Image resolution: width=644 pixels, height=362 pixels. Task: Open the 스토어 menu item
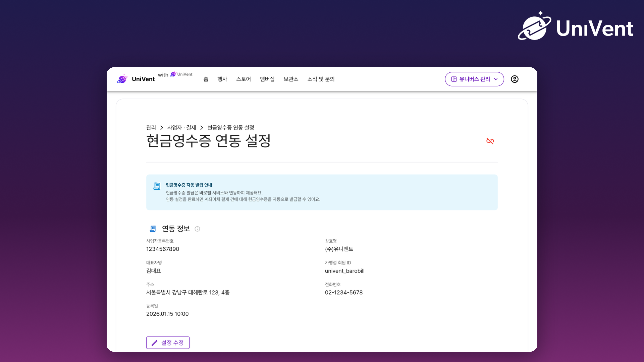[x=244, y=79]
